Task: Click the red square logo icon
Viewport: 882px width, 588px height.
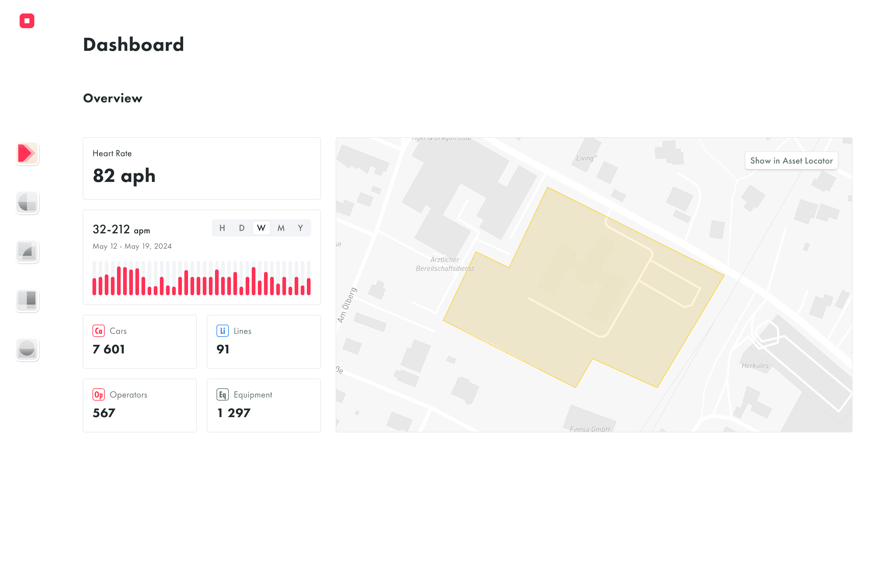Action: [x=27, y=21]
